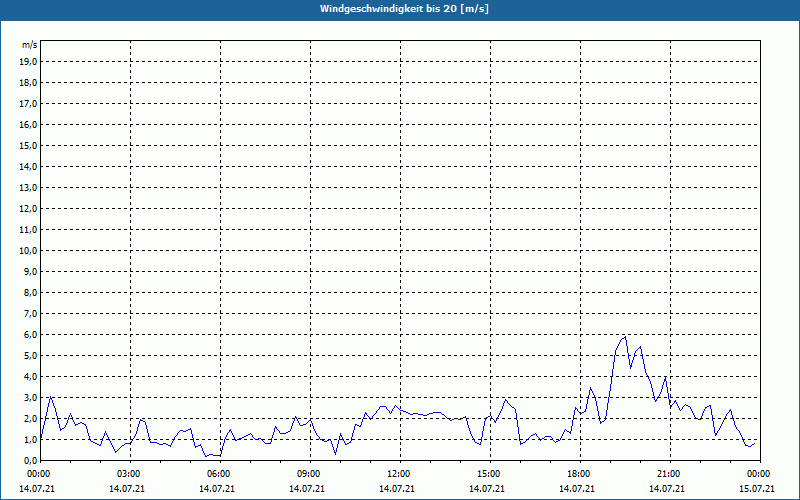800x500 pixels.
Task: Select the '11,0' y-axis value
Action: [x=28, y=230]
